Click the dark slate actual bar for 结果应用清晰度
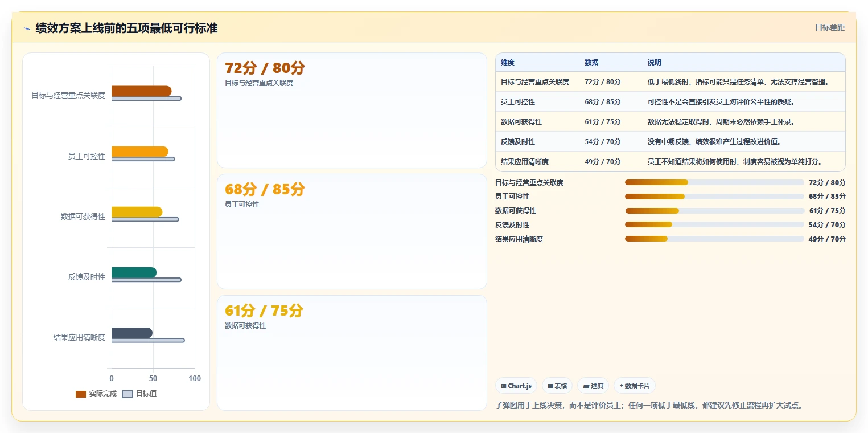The height and width of the screenshot is (433, 868). (x=132, y=333)
